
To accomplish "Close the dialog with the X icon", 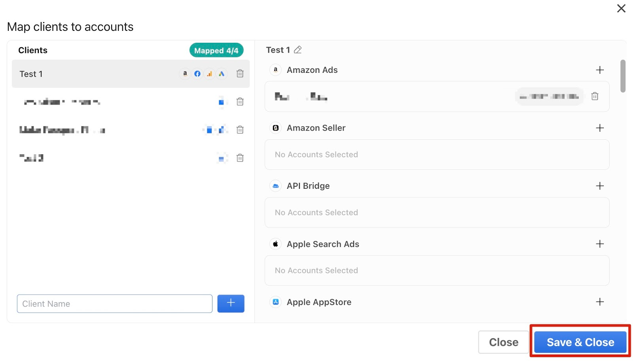I will [x=621, y=8].
